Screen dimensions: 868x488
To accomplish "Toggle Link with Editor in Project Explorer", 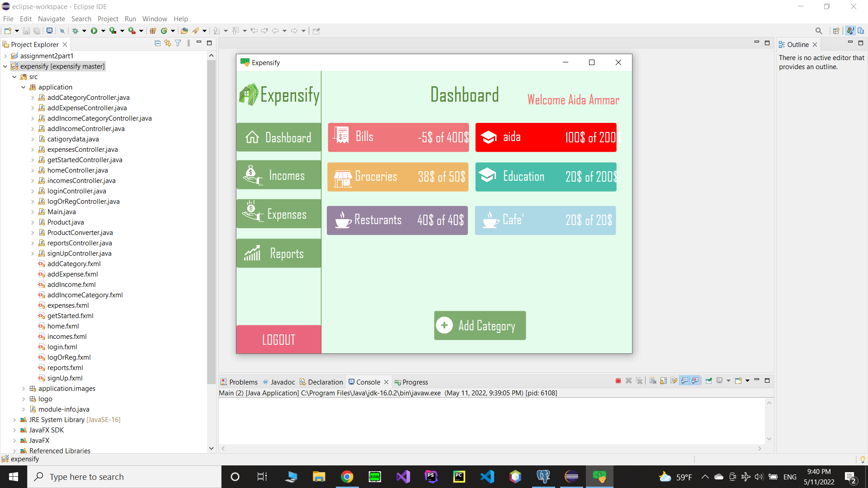I will point(168,43).
